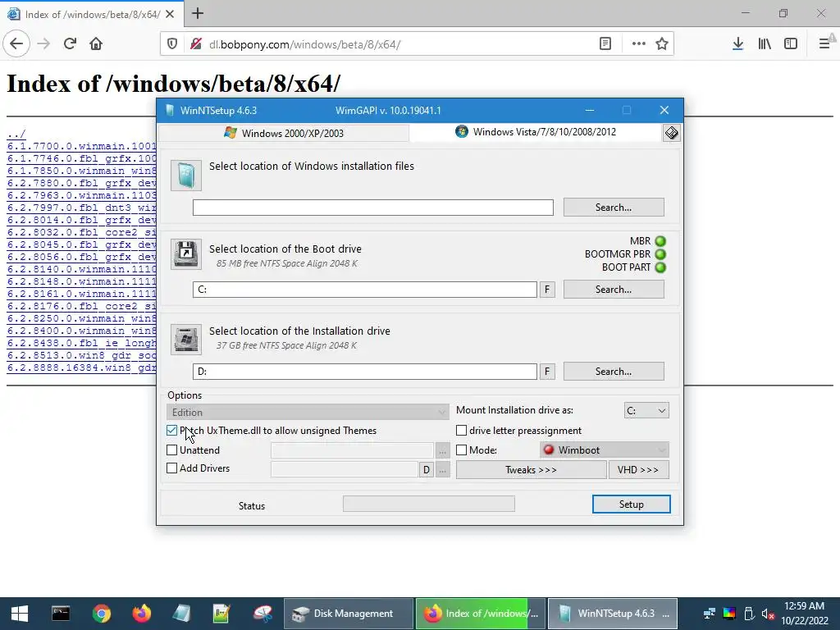
Task: Open the Wimboot mode dropdown
Action: [605, 450]
